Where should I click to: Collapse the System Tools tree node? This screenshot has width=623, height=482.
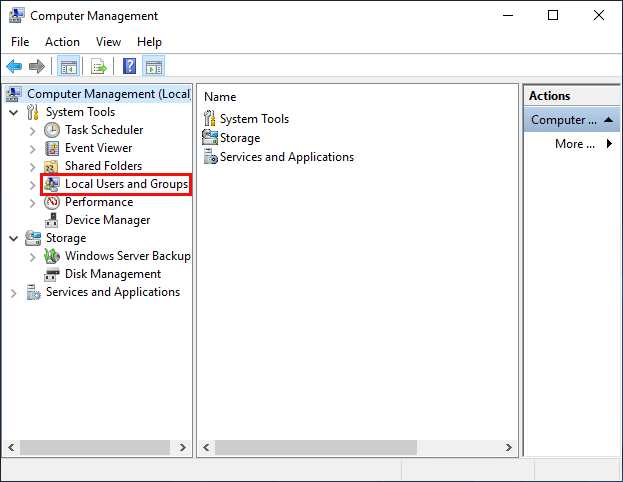(x=14, y=112)
